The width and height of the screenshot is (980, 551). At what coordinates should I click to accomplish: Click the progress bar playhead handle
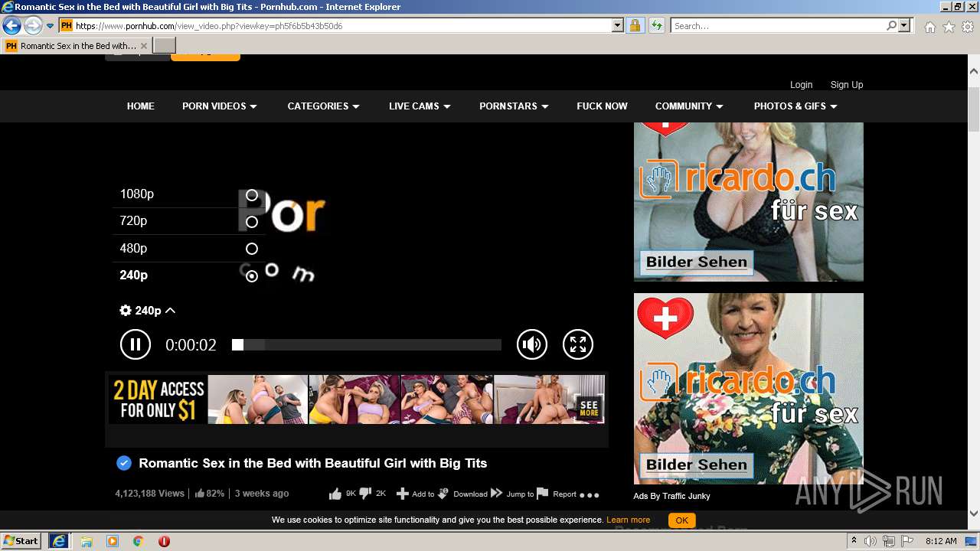[237, 345]
